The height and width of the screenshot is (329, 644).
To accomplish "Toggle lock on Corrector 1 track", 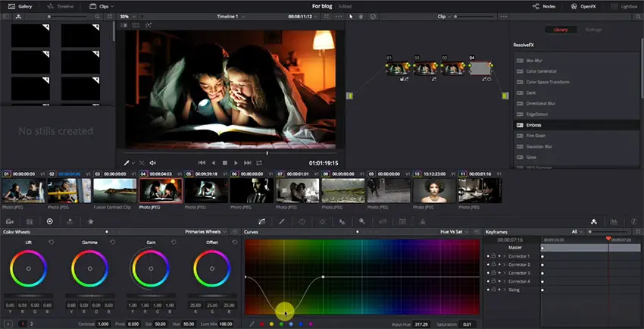I will point(494,256).
